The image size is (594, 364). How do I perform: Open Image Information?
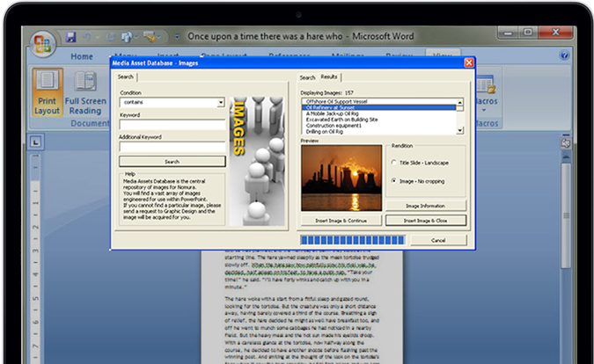pyautogui.click(x=426, y=206)
